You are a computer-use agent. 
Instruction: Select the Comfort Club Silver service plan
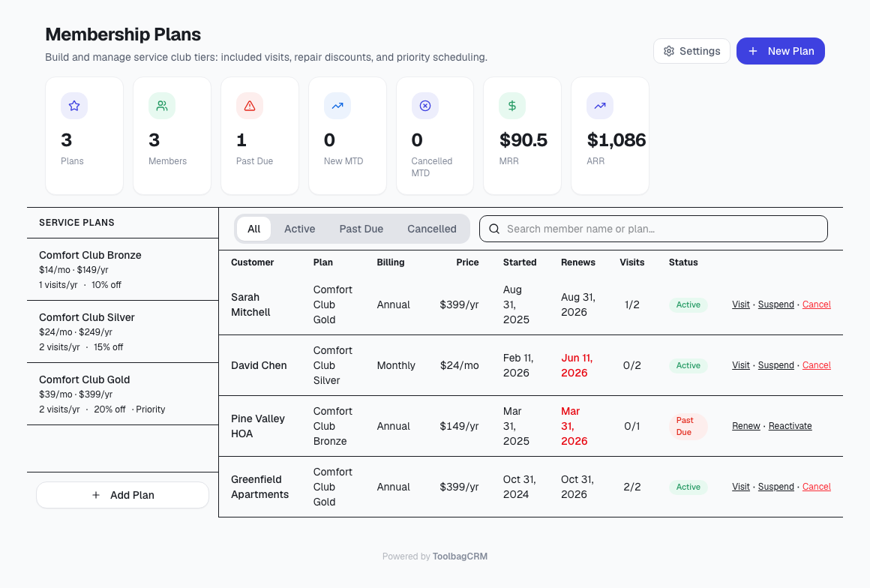pyautogui.click(x=122, y=331)
